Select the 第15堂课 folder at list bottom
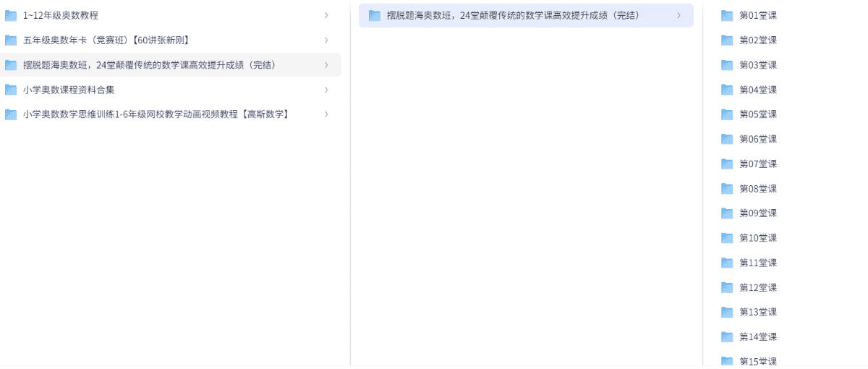The width and height of the screenshot is (868, 369). [757, 361]
